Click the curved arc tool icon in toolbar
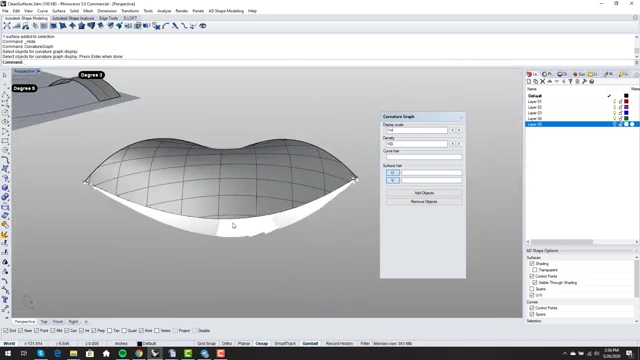The height and width of the screenshot is (360, 640). pyautogui.click(x=166, y=26)
